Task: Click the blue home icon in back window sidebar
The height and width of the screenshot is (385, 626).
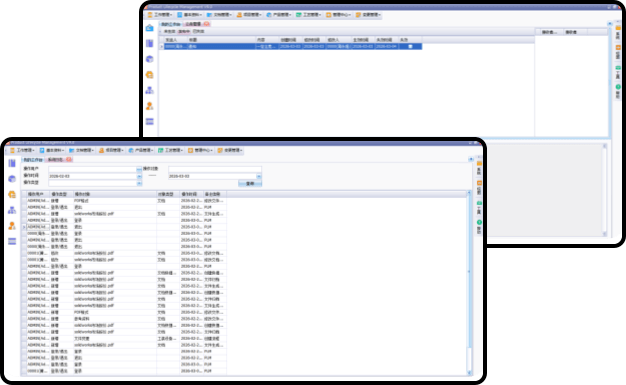Action: click(x=150, y=28)
